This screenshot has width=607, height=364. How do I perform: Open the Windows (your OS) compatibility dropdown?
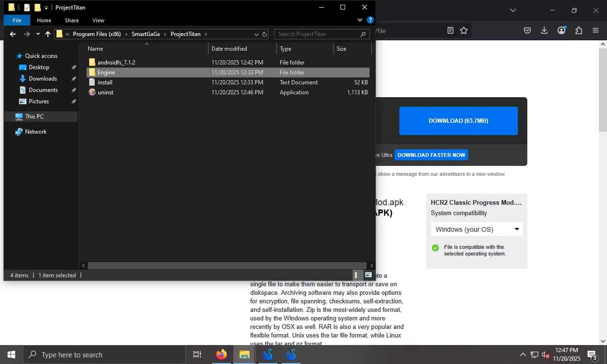click(x=477, y=229)
